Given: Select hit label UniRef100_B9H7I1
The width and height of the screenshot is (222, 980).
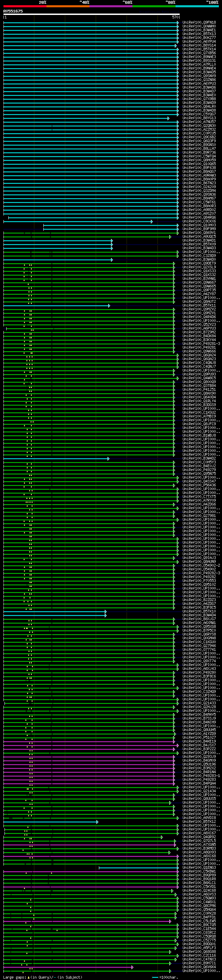Looking at the screenshot, I should pyautogui.click(x=199, y=963).
